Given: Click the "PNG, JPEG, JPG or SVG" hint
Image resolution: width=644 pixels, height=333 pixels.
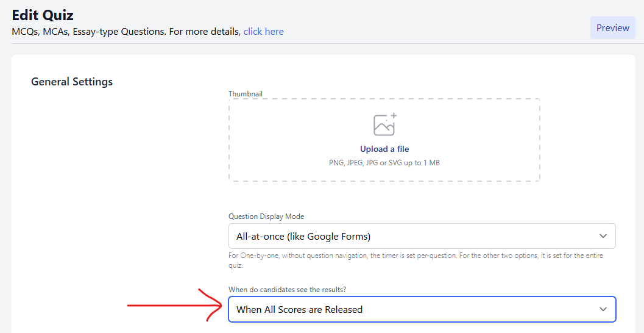Looking at the screenshot, I should tap(384, 163).
